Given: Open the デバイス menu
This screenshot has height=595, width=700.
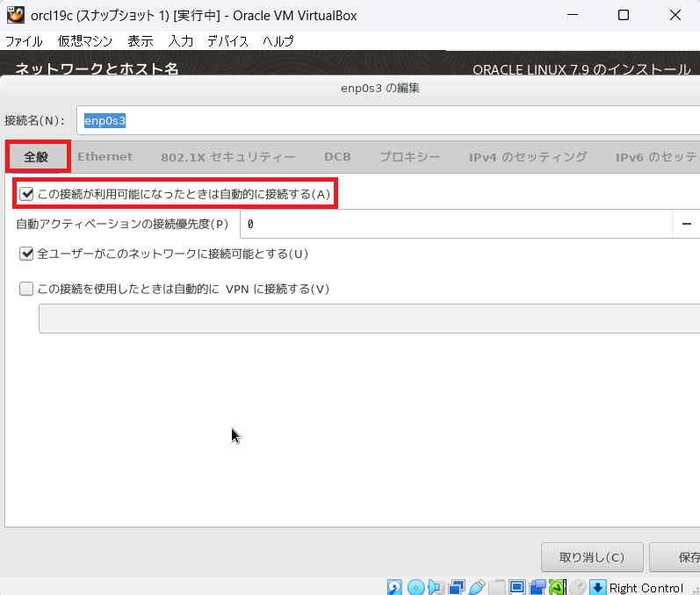Looking at the screenshot, I should click(227, 41).
